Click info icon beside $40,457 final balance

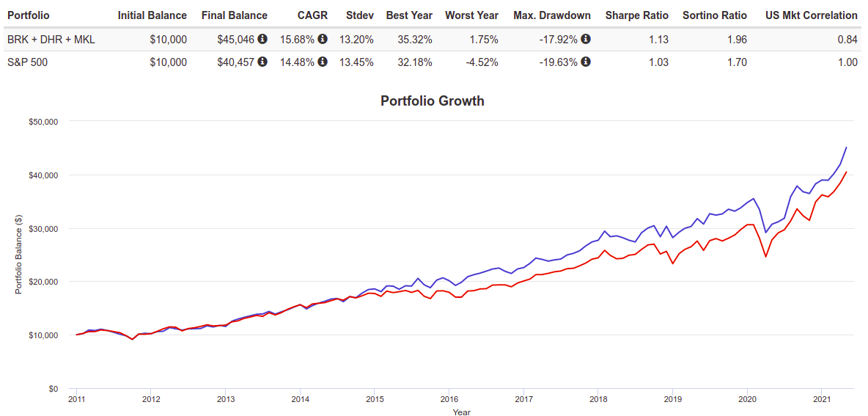click(262, 62)
